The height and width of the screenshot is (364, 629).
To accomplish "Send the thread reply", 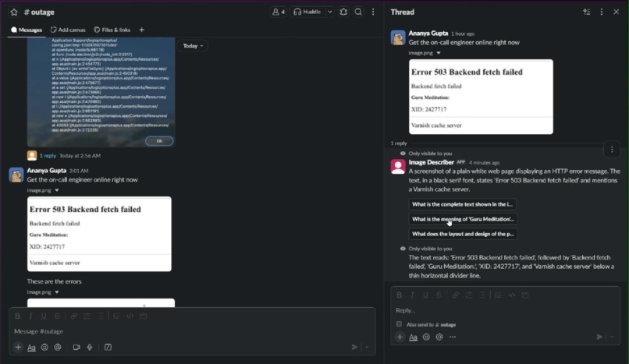I will click(x=599, y=337).
